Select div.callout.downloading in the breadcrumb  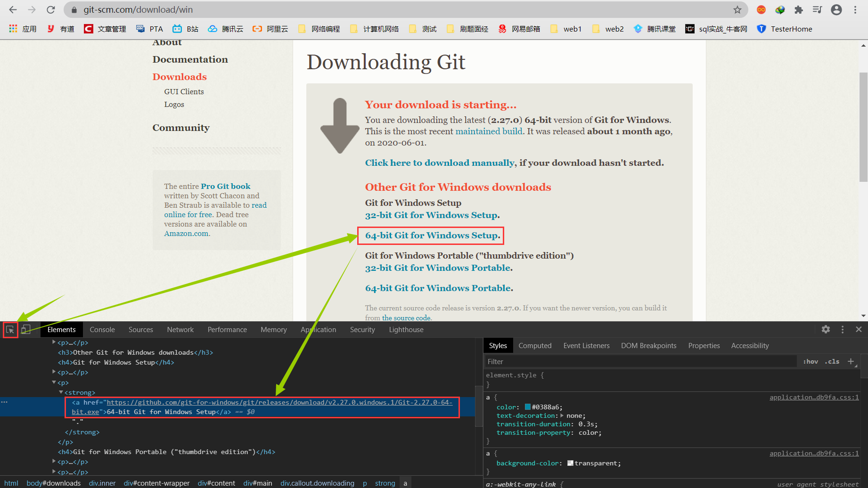click(317, 483)
